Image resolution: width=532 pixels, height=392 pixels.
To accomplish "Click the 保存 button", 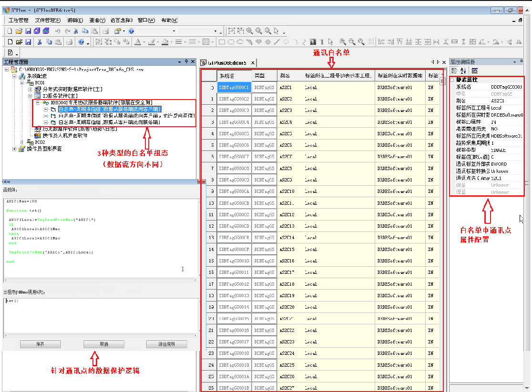I will [x=40, y=344].
